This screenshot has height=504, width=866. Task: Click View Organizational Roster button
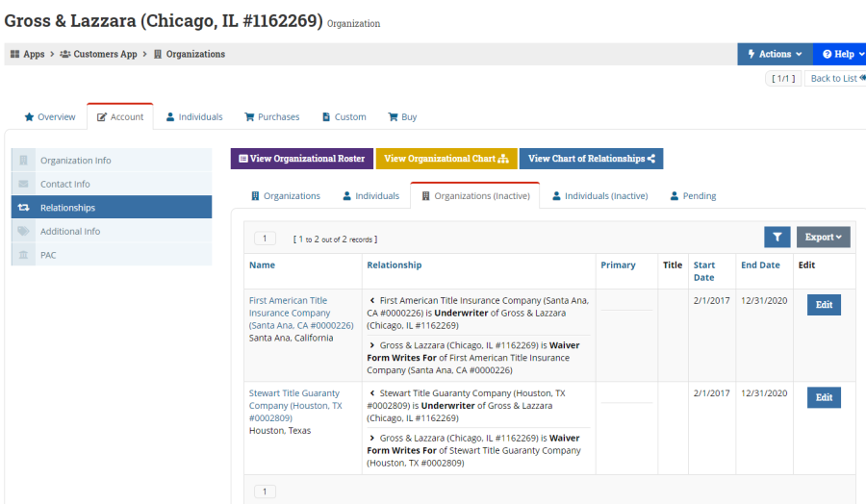pos(302,159)
